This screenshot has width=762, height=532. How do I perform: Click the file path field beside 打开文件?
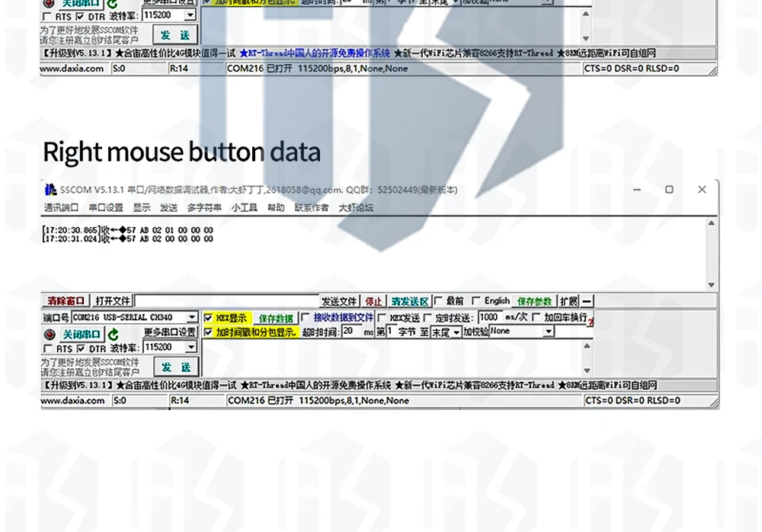pos(226,301)
